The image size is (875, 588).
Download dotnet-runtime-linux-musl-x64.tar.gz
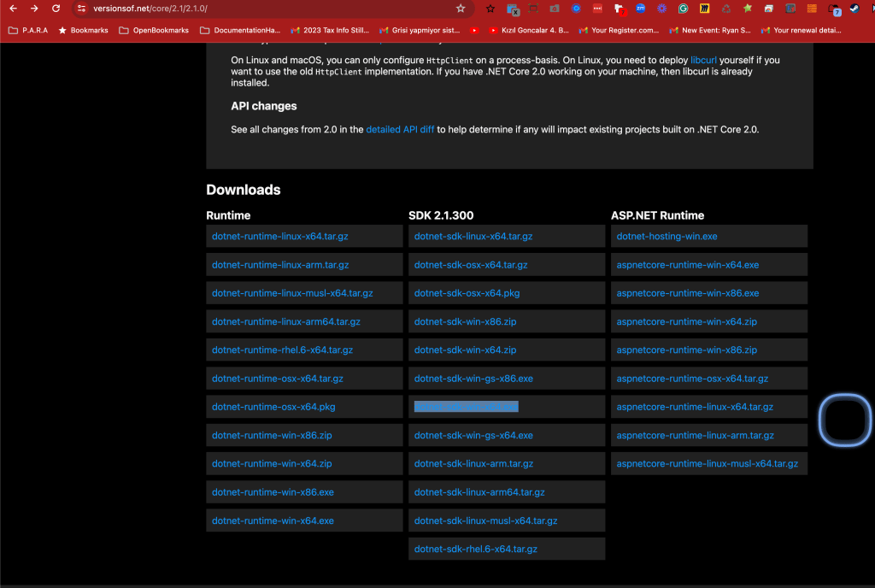(292, 293)
